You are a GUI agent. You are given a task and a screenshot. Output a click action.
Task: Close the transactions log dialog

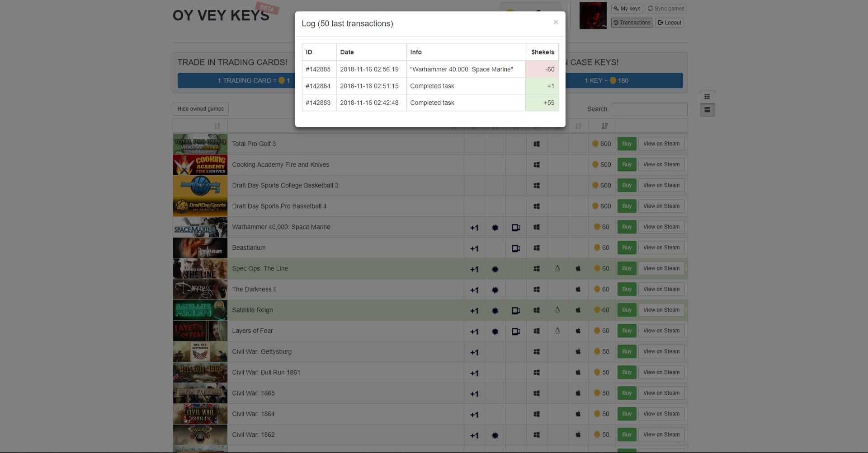pos(556,22)
